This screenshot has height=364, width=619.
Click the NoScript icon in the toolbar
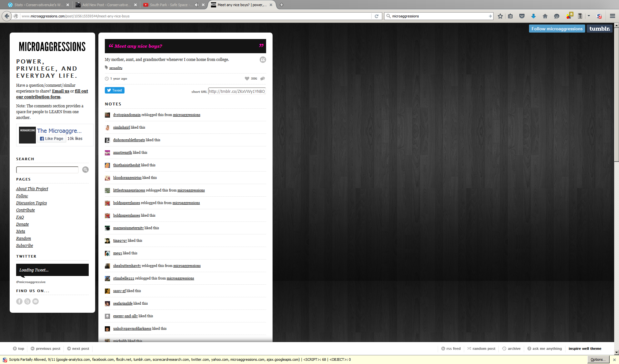[x=599, y=16]
